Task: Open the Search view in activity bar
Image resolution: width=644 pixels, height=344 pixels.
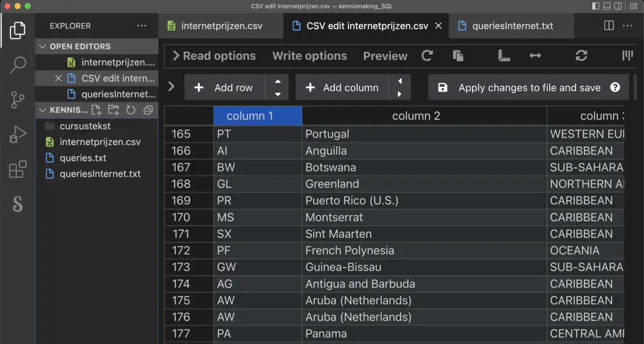Action: (x=17, y=65)
